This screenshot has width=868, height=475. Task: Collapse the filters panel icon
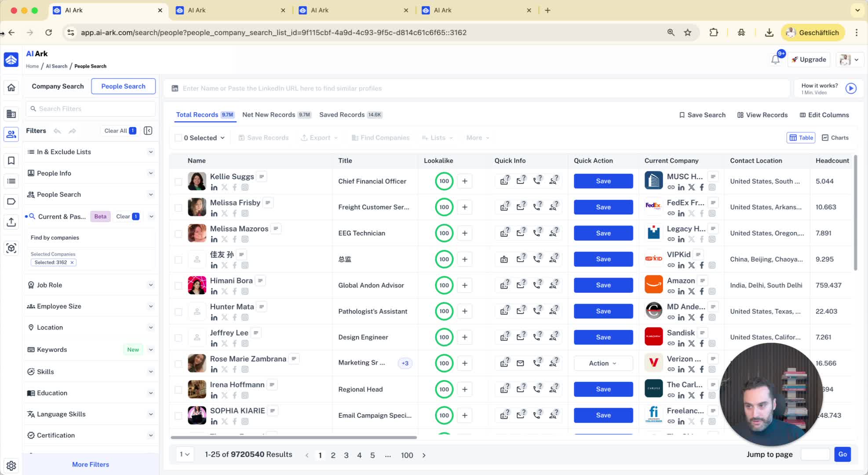click(x=148, y=131)
